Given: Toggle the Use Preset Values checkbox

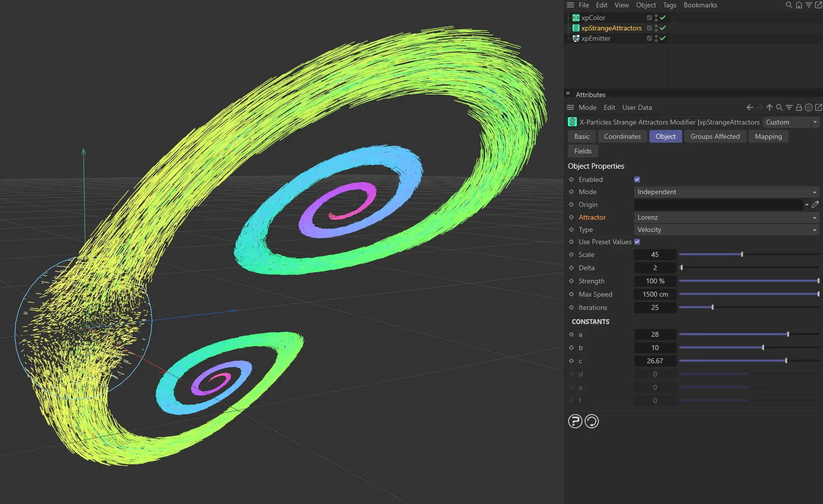Looking at the screenshot, I should [637, 242].
